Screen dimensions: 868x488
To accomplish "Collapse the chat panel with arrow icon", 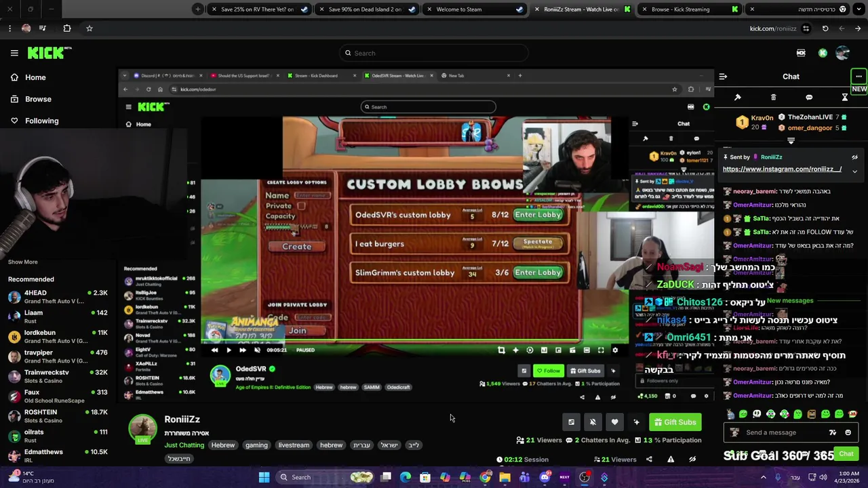I will (723, 77).
